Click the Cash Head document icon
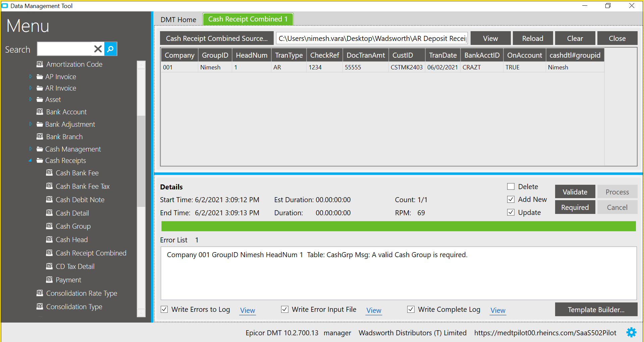644x342 pixels. coord(49,239)
